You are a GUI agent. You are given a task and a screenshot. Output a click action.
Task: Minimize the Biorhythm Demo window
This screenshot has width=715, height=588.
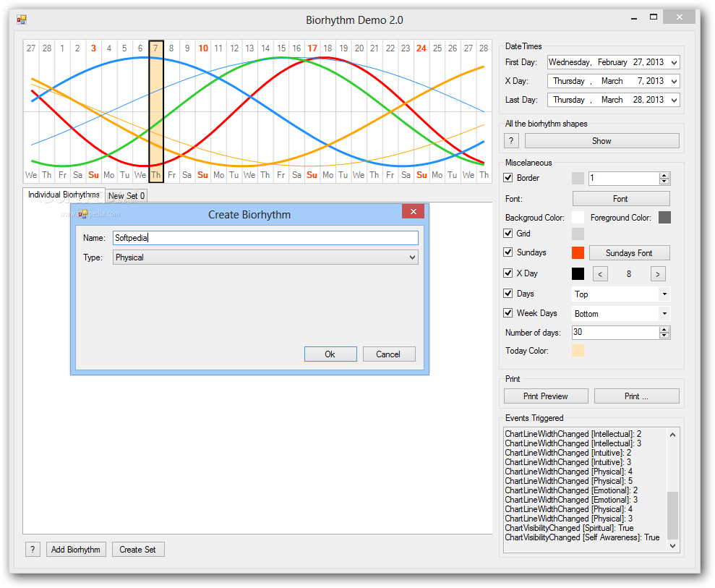coord(634,18)
